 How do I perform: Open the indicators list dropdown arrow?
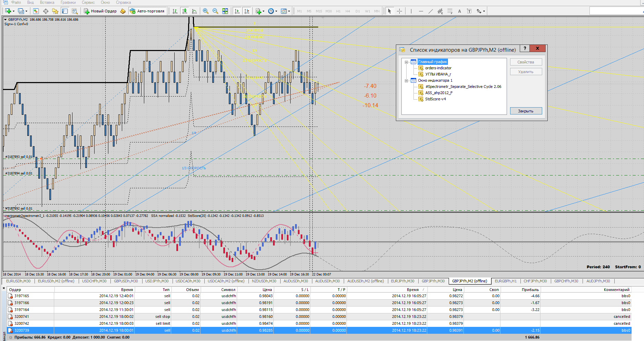click(x=263, y=11)
